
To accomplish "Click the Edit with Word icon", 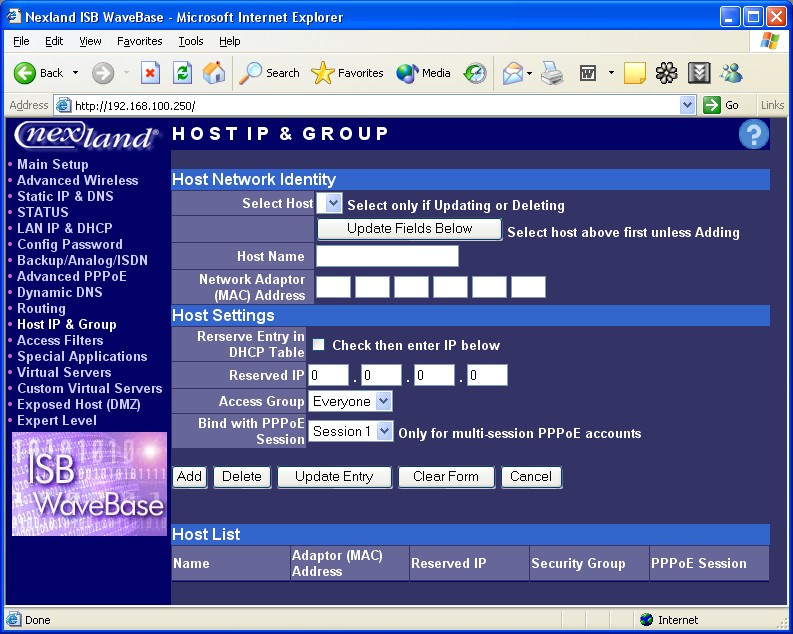I will (588, 73).
